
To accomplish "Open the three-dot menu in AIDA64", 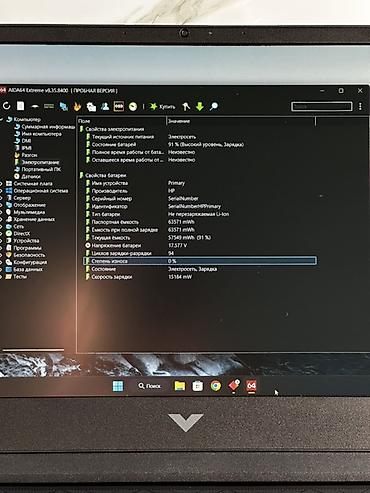I will coord(360,106).
